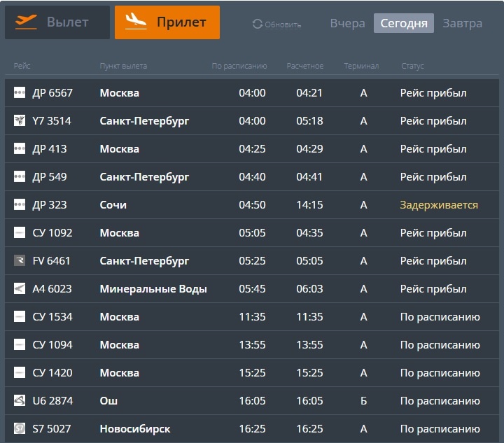The width and height of the screenshot is (504, 443).
Task: Click the refresh icon next to Обновить
Action: tap(258, 24)
